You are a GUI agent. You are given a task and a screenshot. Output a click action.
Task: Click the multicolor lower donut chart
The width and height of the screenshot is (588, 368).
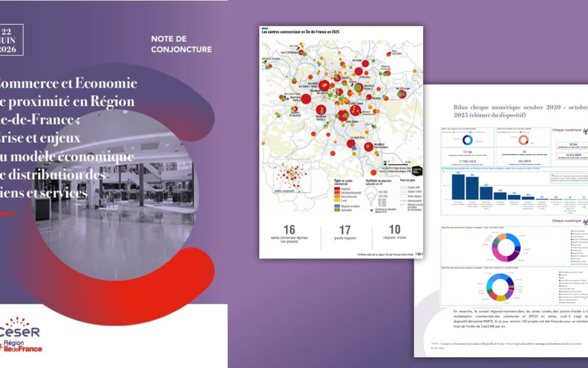click(500, 287)
